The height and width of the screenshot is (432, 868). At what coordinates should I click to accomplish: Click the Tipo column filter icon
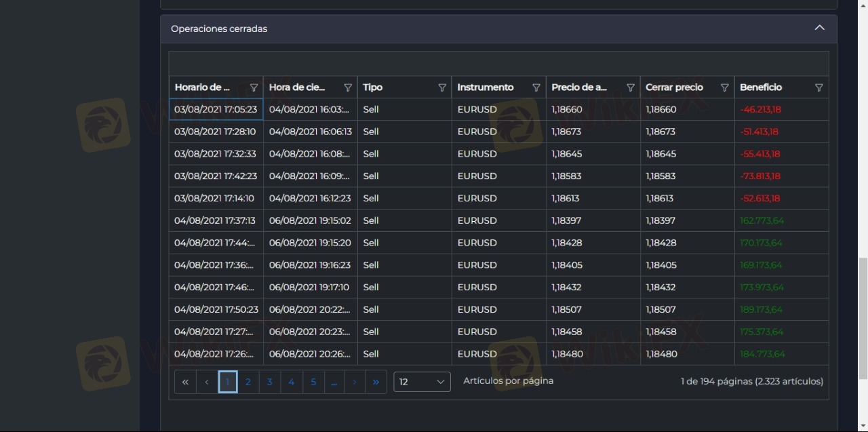coord(442,87)
